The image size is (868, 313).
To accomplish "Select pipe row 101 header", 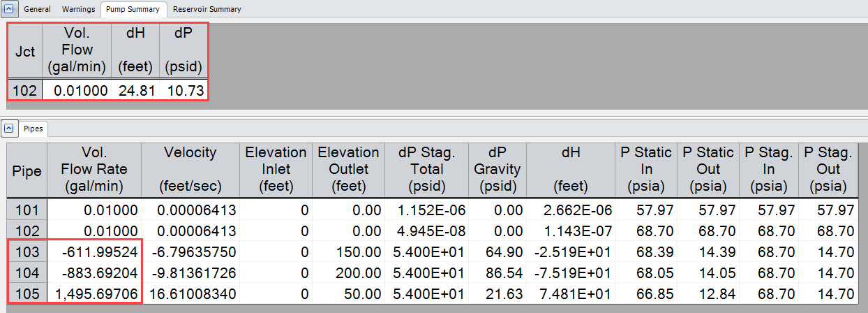I will pos(27,210).
